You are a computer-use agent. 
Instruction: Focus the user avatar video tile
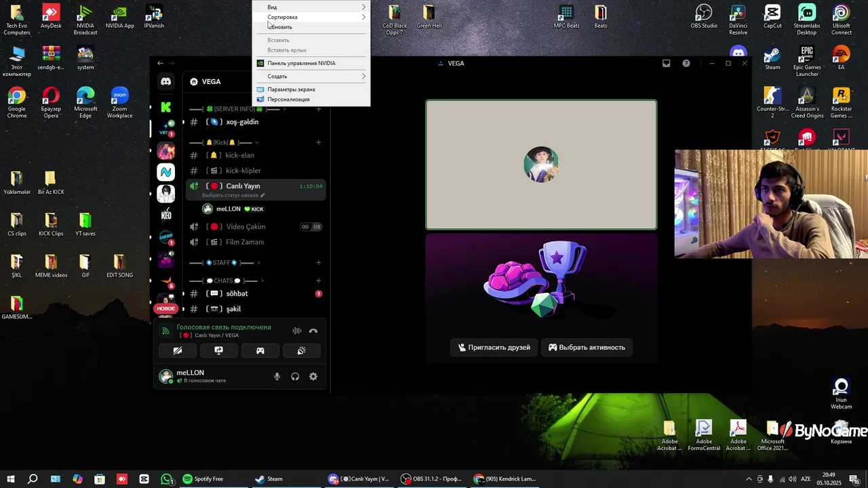click(x=541, y=165)
